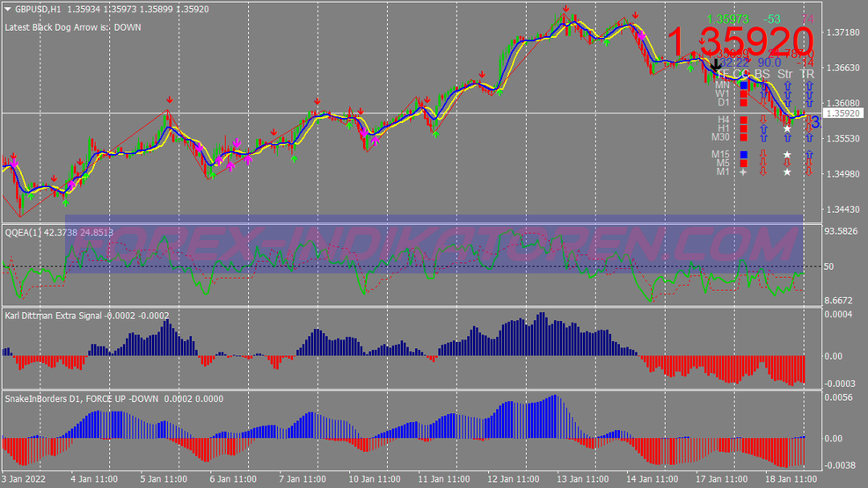Click the blue up arrow in MN row TR column

[808, 85]
